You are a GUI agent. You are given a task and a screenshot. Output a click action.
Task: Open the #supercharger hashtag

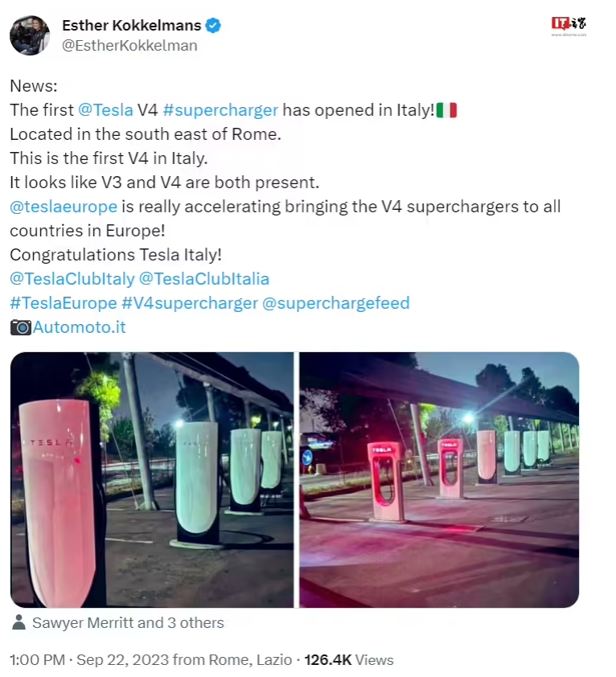220,110
